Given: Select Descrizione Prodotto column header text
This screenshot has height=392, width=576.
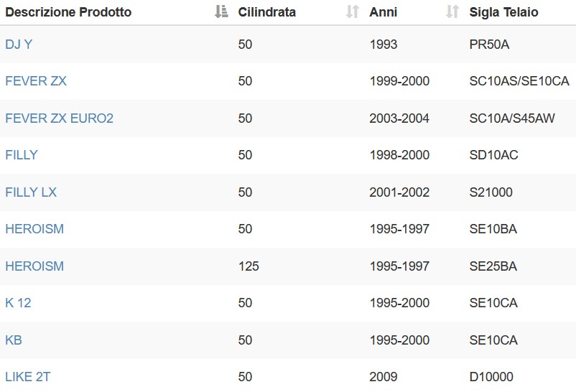Looking at the screenshot, I should tap(68, 12).
